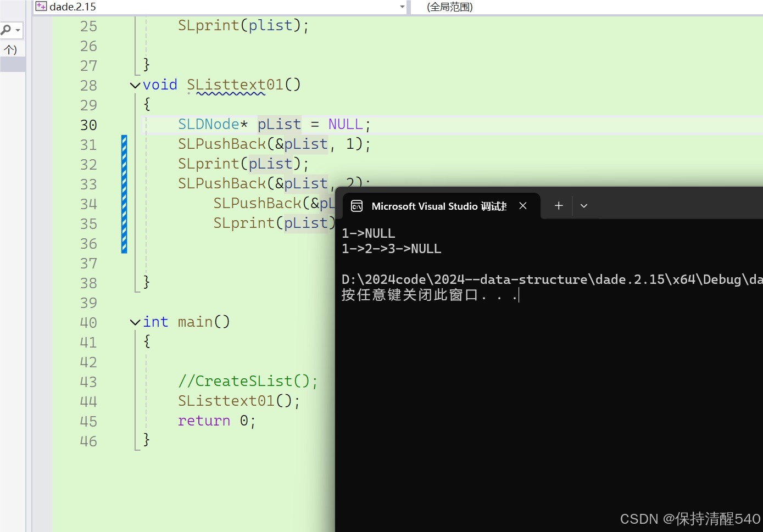The height and width of the screenshot is (532, 763).
Task: Click line number 44 in the gutter
Action: [88, 402]
